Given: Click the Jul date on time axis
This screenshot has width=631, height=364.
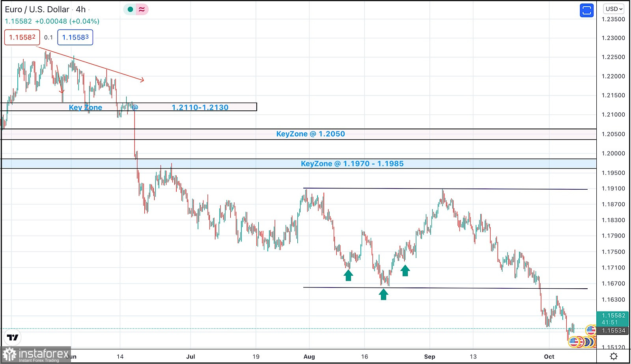Looking at the screenshot, I should (x=190, y=357).
